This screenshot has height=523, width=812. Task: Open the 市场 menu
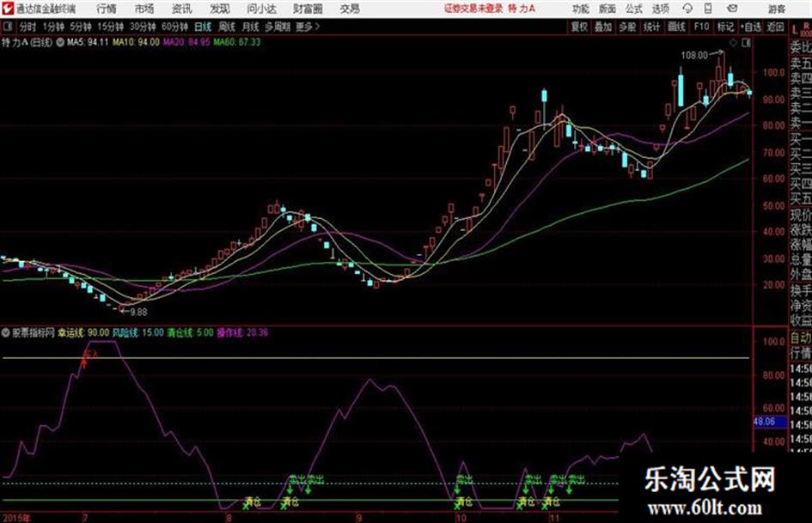click(144, 9)
